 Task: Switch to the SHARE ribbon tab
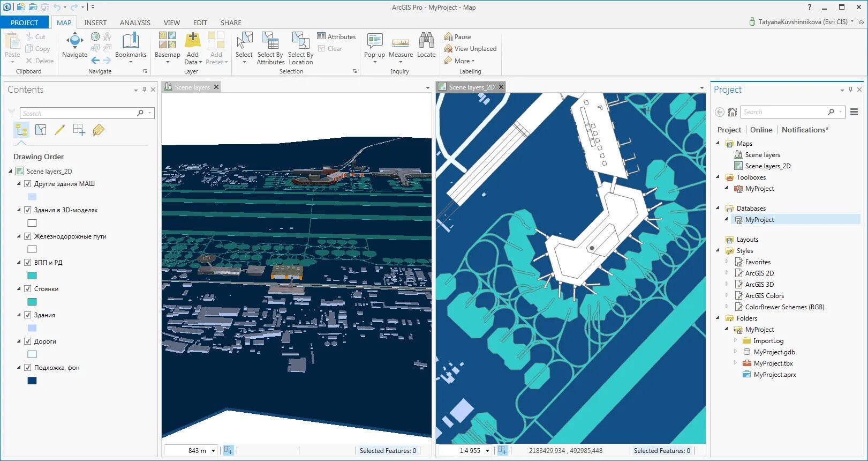[x=231, y=23]
